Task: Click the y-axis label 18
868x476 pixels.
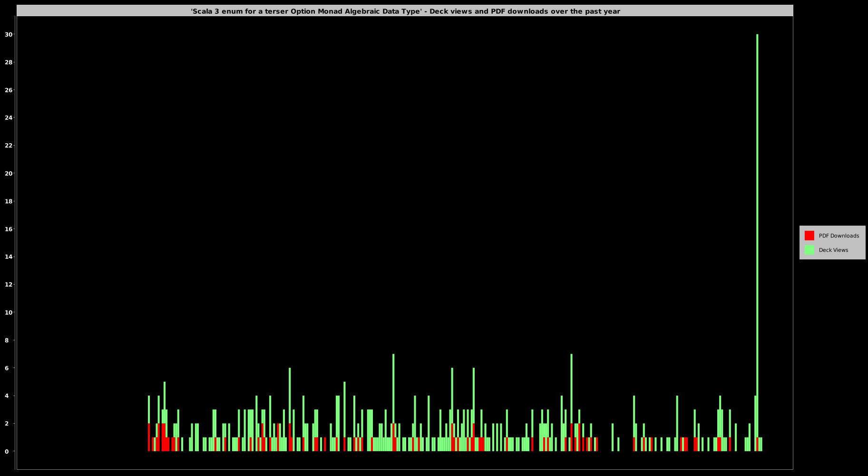Action: point(9,201)
